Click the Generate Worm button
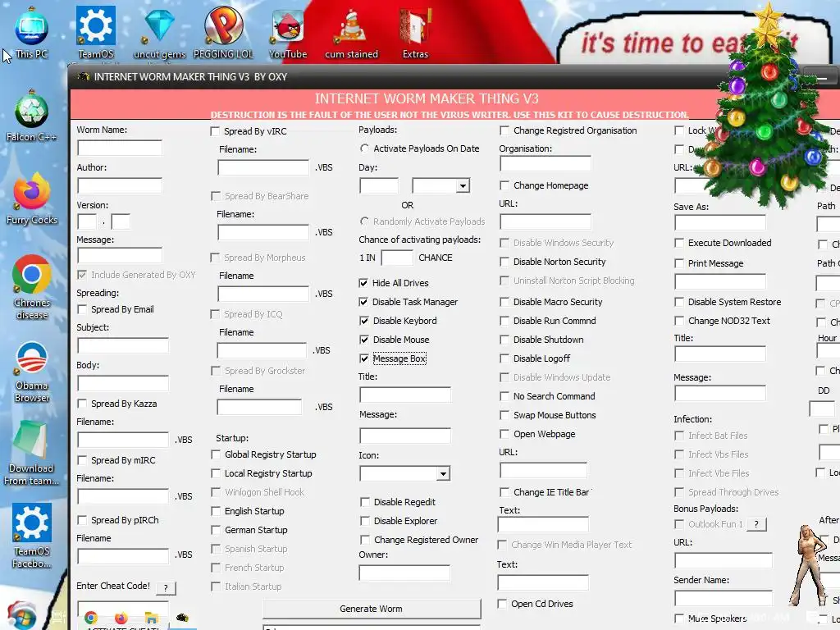The width and height of the screenshot is (840, 630). pos(372,609)
